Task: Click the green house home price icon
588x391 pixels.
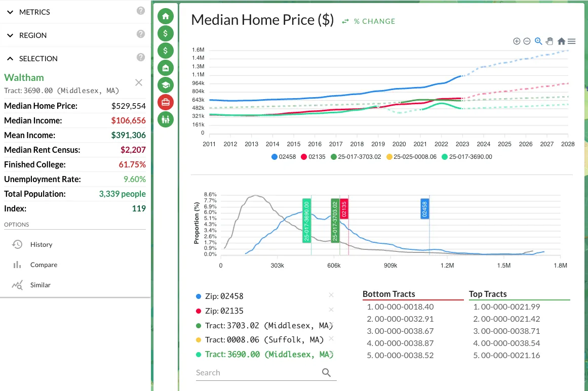Action: click(x=166, y=16)
